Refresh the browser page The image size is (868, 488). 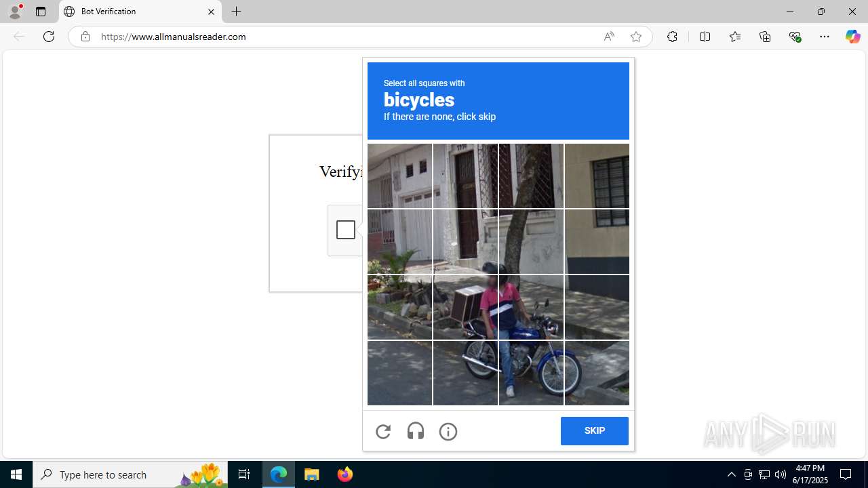[49, 37]
